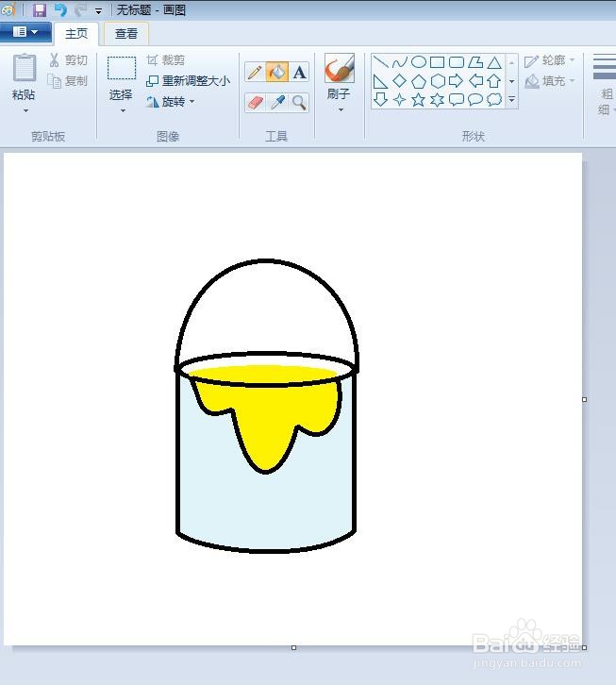Select the Text tool

pyautogui.click(x=299, y=72)
